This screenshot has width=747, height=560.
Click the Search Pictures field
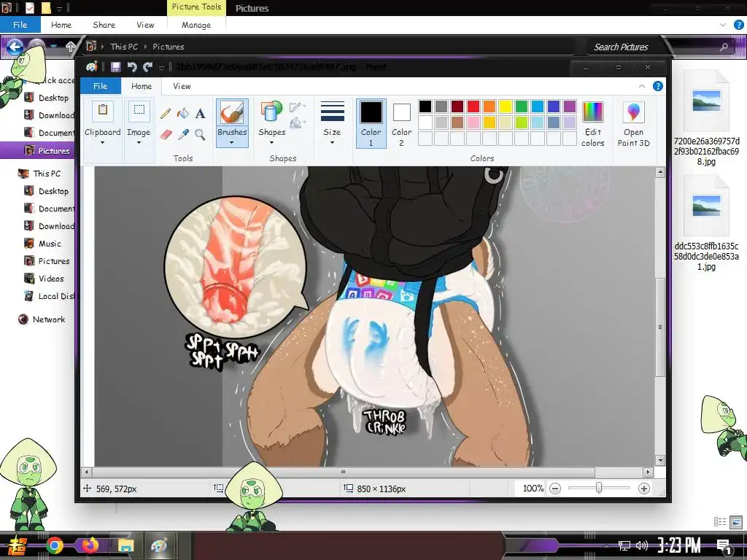coord(653,47)
